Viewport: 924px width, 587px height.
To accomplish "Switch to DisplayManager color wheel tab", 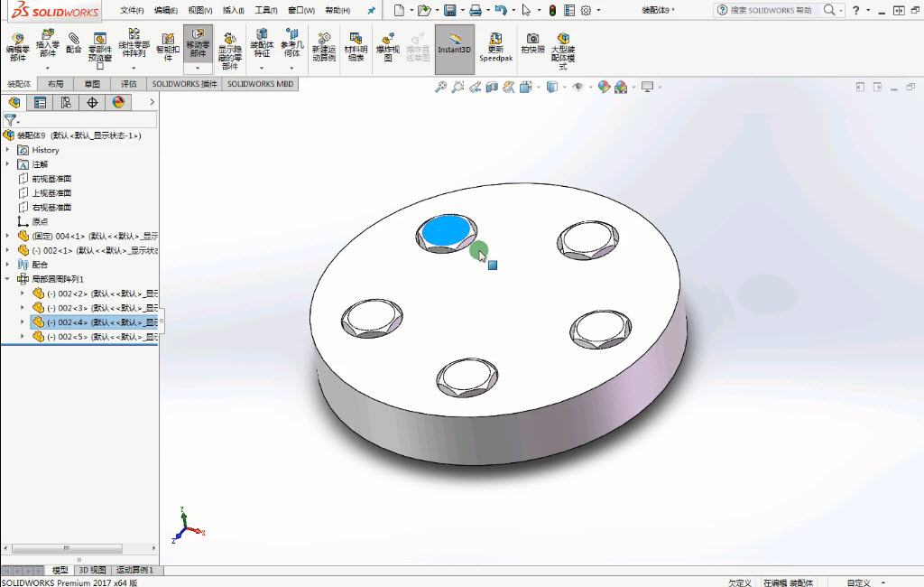I will [118, 102].
